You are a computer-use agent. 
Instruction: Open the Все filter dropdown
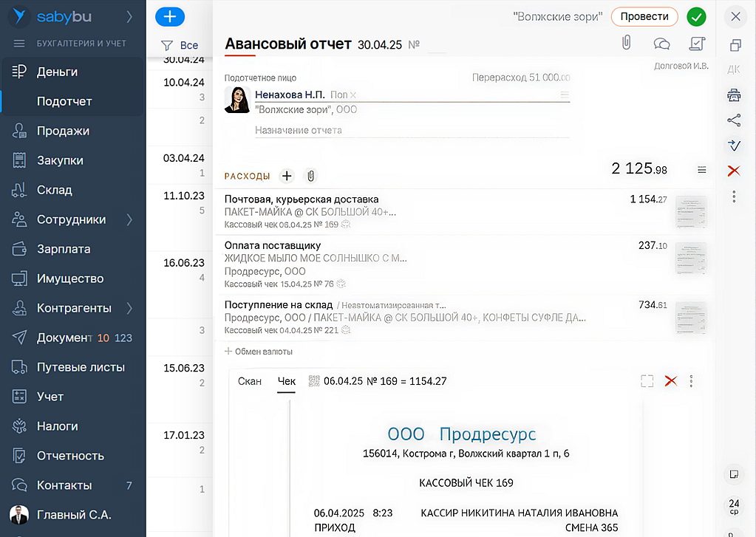click(x=180, y=45)
